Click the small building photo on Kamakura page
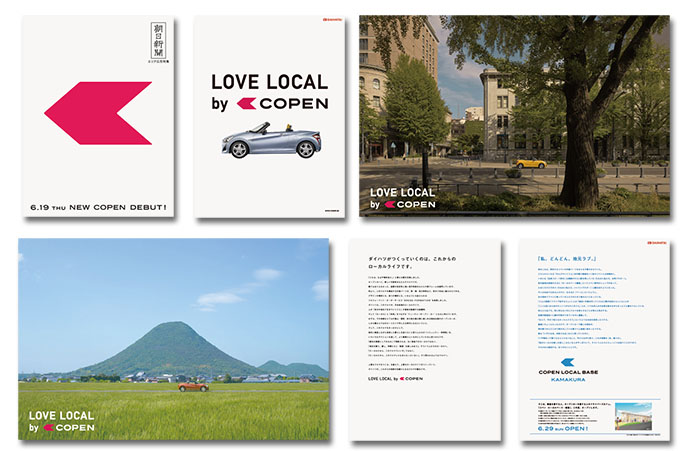 [633, 417]
